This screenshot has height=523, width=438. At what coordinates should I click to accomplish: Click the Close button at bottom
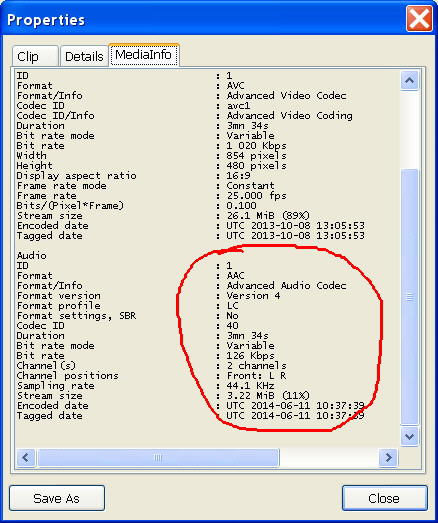(x=384, y=498)
